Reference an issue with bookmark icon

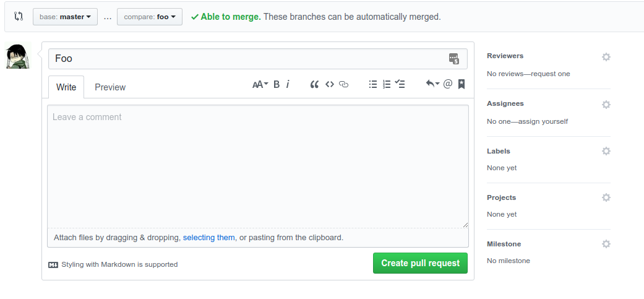(462, 84)
